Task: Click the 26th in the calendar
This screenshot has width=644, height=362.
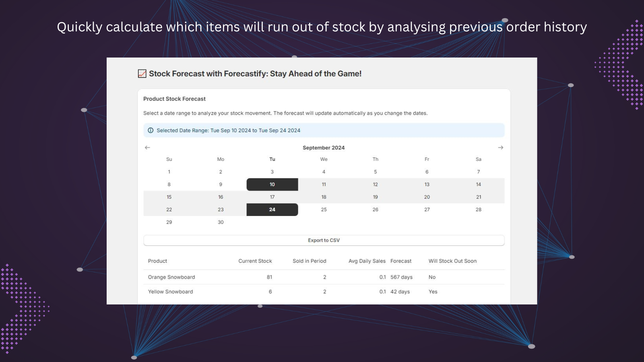Action: point(375,210)
